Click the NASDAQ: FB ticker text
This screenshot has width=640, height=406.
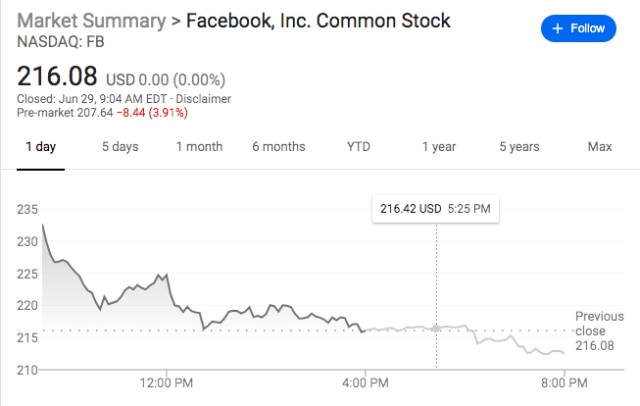coord(58,43)
